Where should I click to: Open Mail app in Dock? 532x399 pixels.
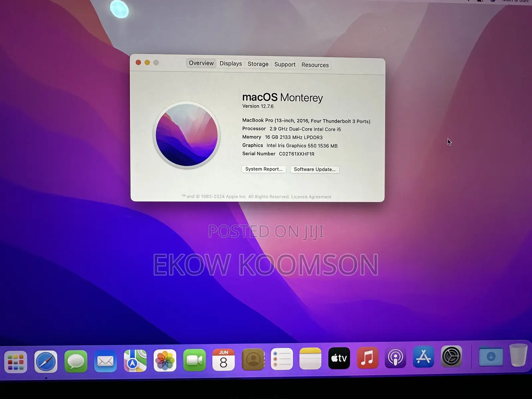pos(105,361)
